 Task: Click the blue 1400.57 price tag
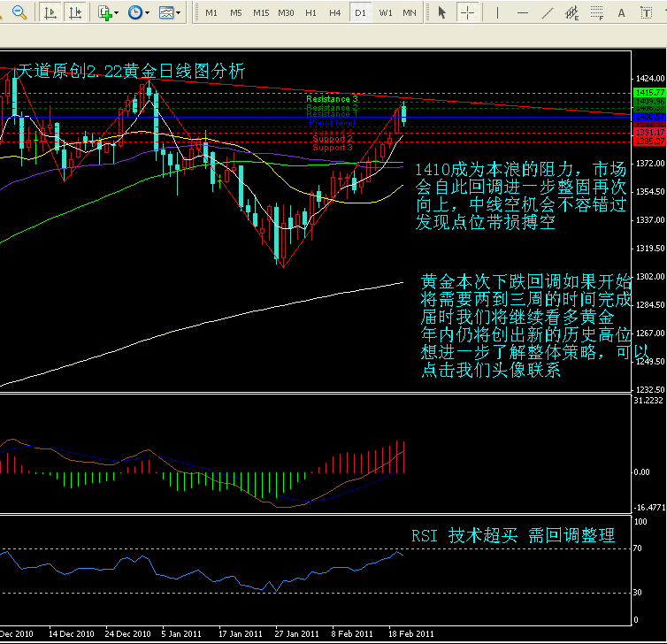[x=649, y=116]
